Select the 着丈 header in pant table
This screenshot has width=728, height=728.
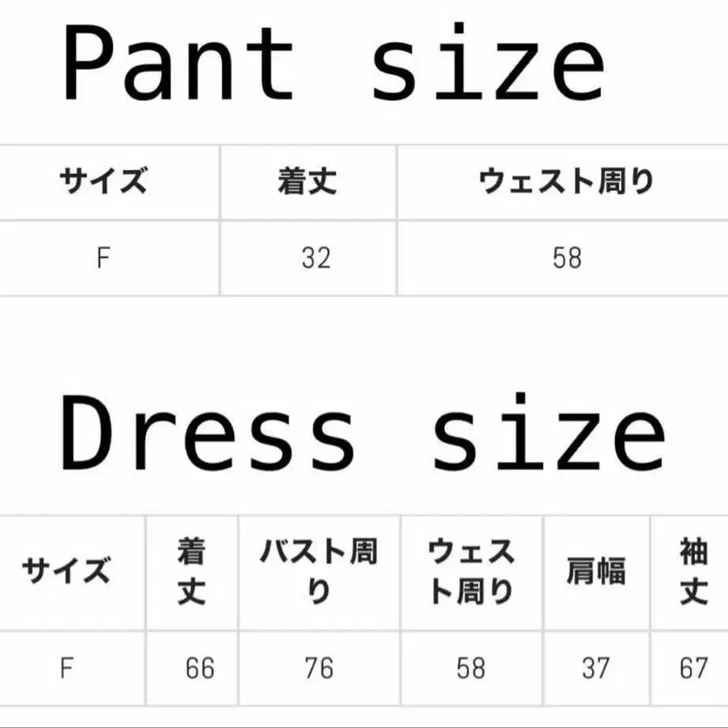pos(307,181)
